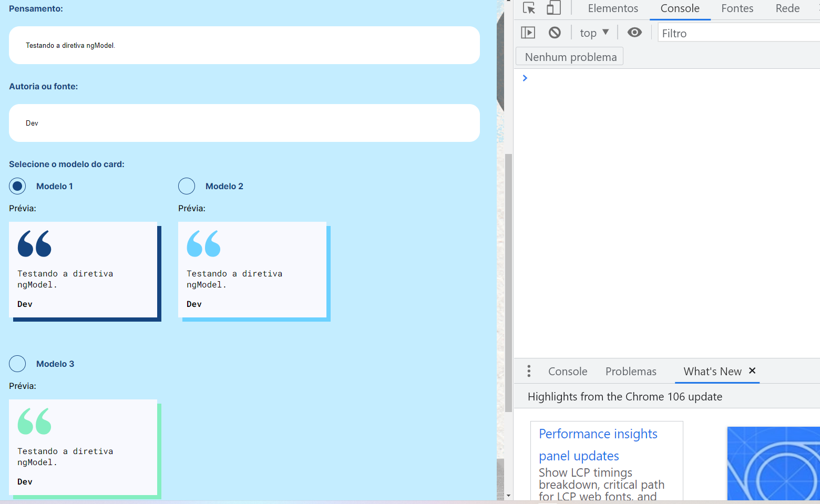Click the Nenhum problema button

pos(570,57)
